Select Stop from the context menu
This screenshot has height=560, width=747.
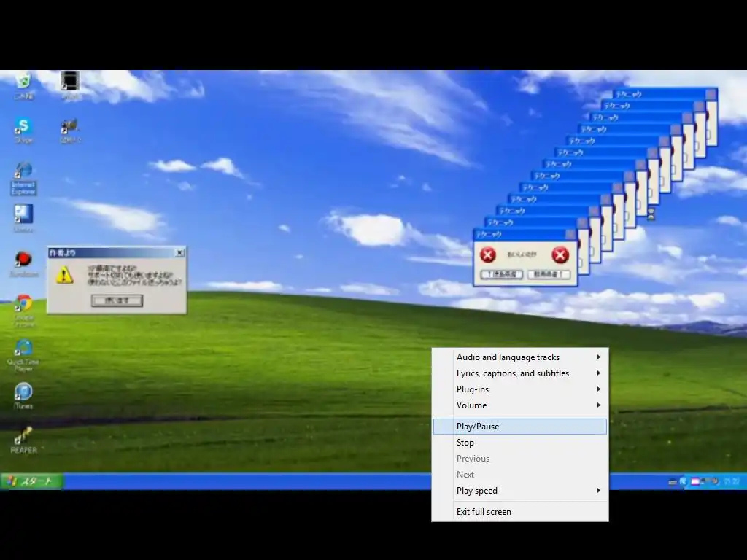click(519, 443)
